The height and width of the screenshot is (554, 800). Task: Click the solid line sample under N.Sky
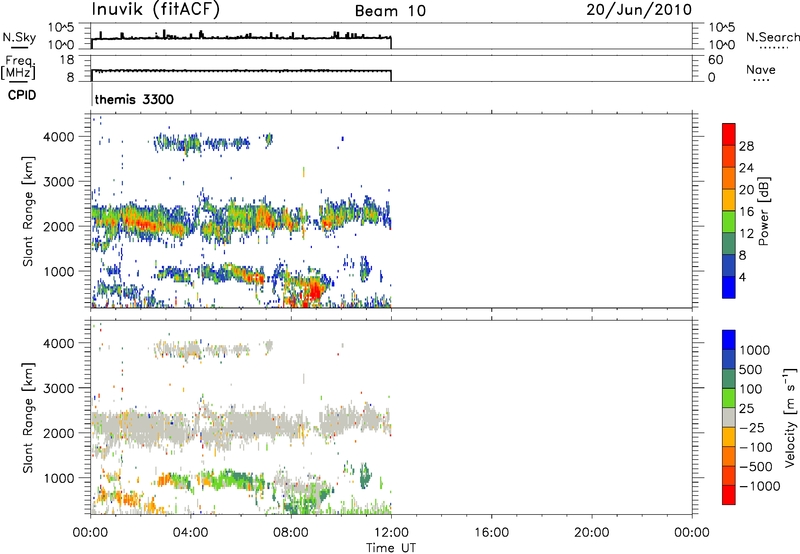pyautogui.click(x=19, y=47)
